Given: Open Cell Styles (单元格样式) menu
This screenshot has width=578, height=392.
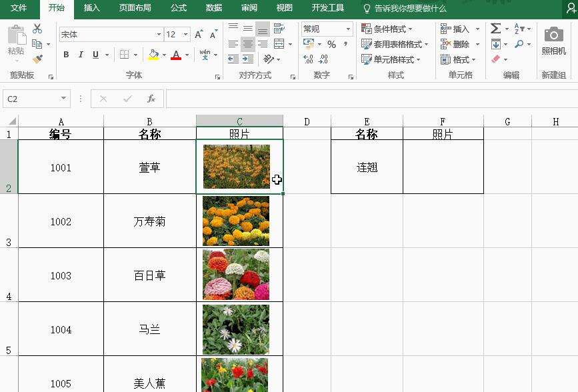Looking at the screenshot, I should (x=391, y=59).
